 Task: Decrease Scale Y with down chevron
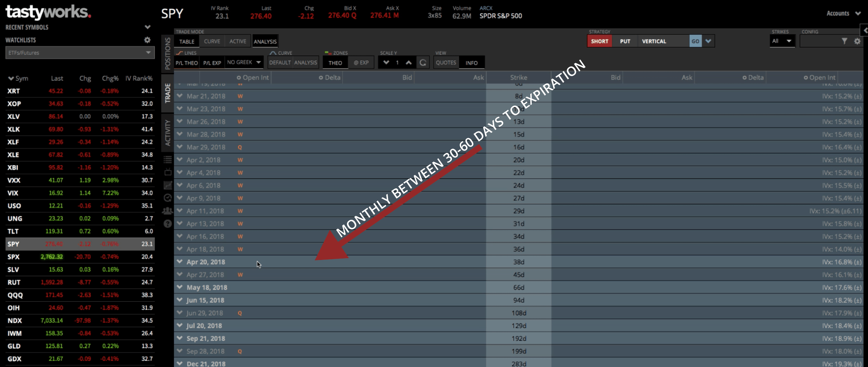click(386, 62)
